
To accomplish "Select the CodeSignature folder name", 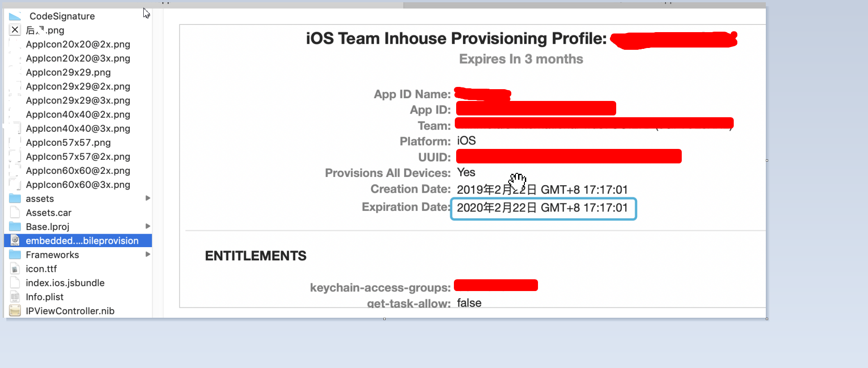I will pyautogui.click(x=62, y=16).
